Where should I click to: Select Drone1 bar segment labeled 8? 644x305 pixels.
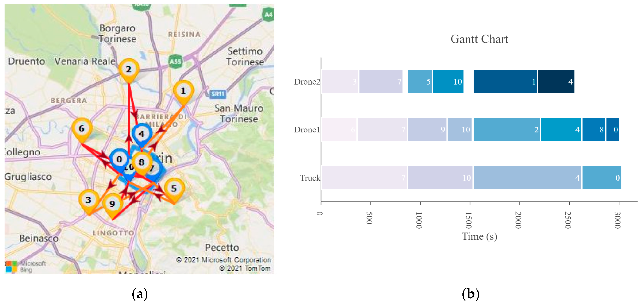click(x=594, y=130)
